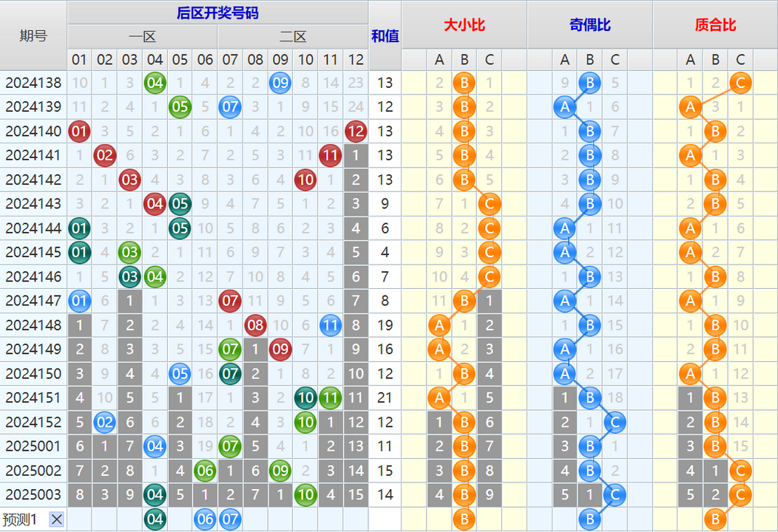Viewport: 778px width, 532px height.
Task: Click the teal 10 ball in row 2024151
Action: pos(305,398)
